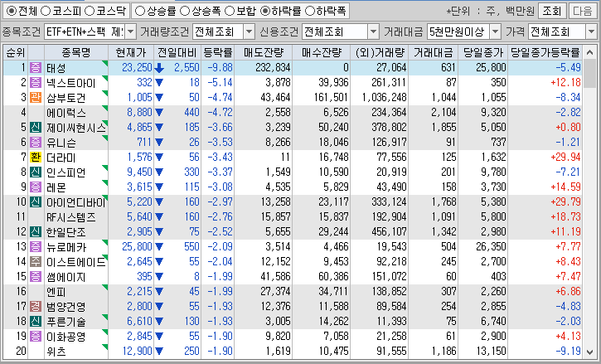Click the 신 badge icon beside 아이언디바이

(36, 202)
